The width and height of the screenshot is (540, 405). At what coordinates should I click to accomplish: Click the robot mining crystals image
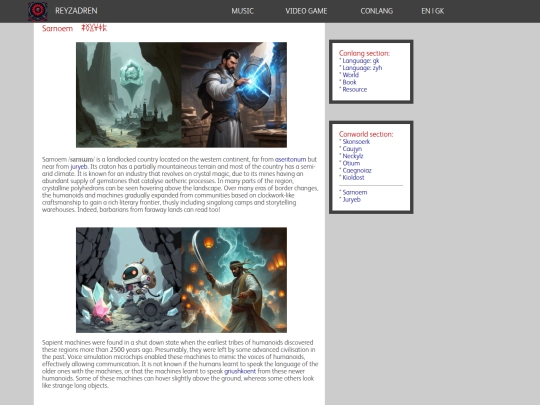pos(129,280)
